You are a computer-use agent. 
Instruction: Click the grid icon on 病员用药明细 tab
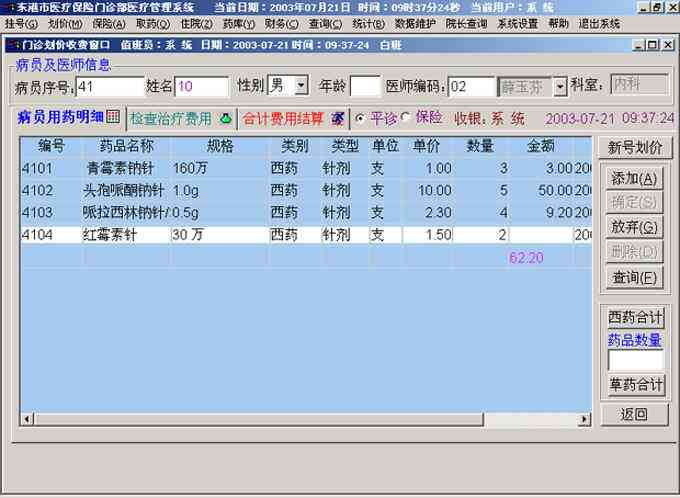click(x=113, y=116)
